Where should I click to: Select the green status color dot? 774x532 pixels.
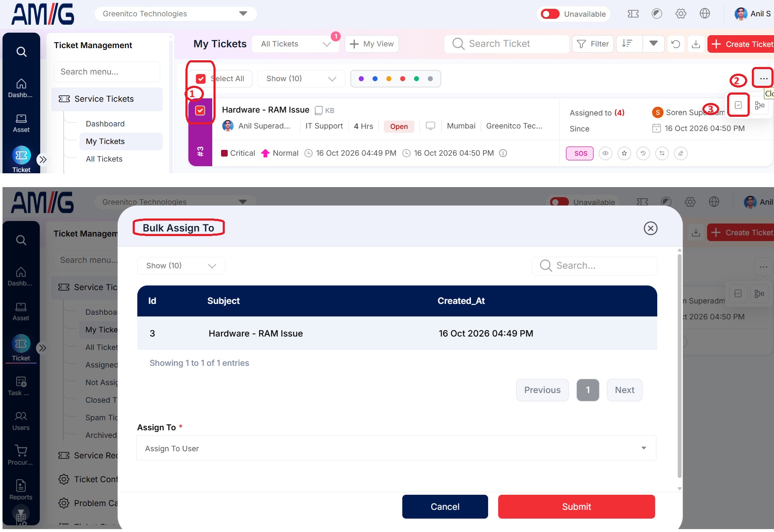(x=416, y=79)
